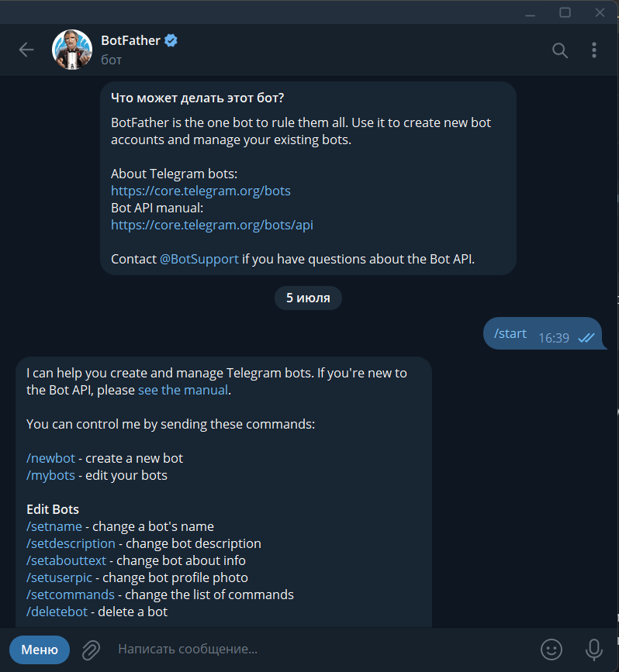Image resolution: width=619 pixels, height=672 pixels.
Task: Select the /newbot command
Action: click(50, 458)
